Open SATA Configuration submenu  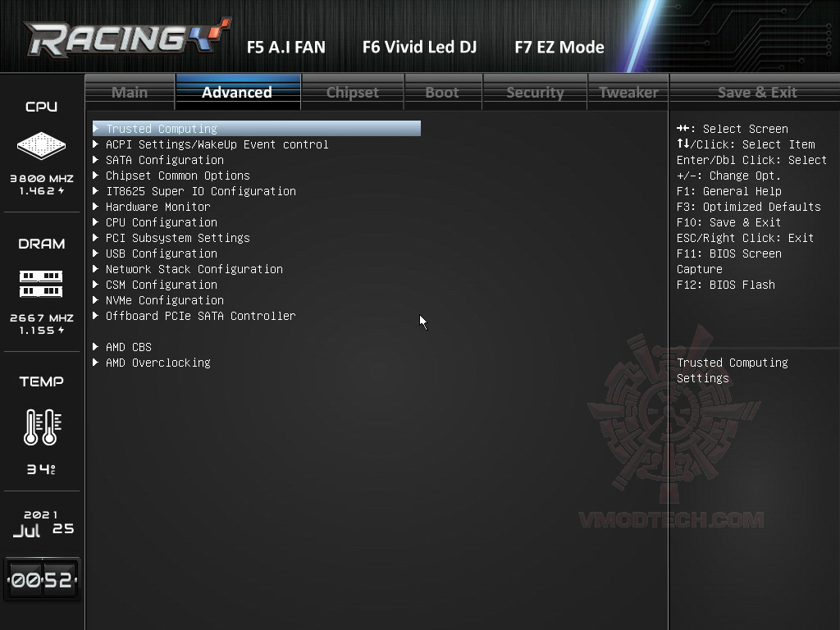(164, 160)
